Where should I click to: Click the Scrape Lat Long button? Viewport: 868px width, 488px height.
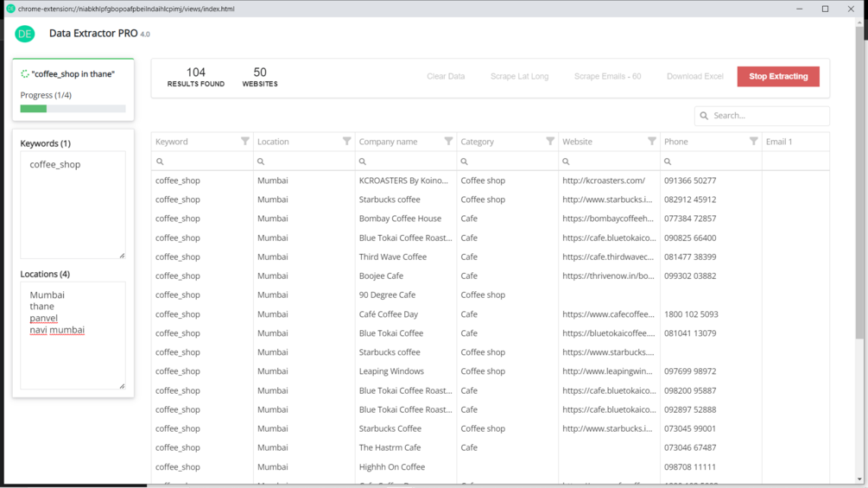519,76
